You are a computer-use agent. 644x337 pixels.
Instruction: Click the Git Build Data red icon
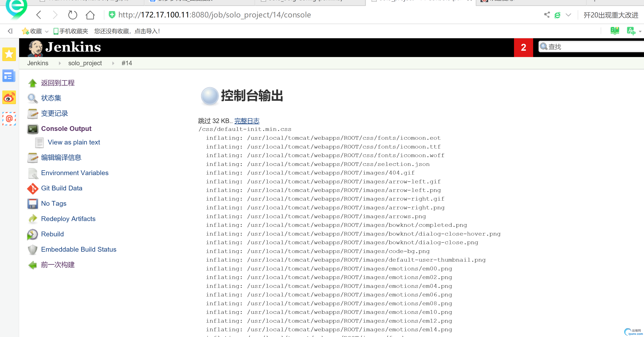[33, 189]
